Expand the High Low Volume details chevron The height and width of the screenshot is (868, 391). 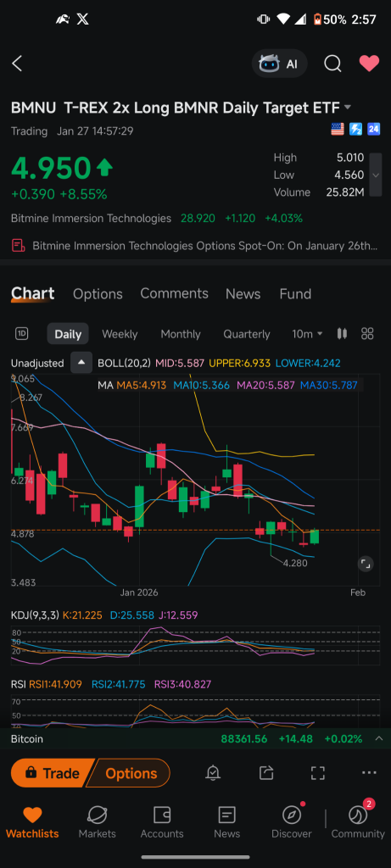coord(376,175)
